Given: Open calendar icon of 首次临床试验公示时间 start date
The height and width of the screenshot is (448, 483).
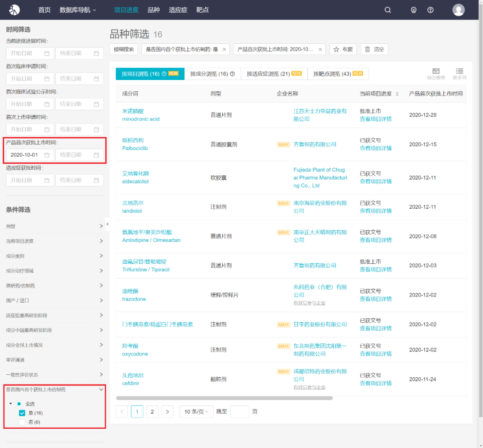Looking at the screenshot, I should pyautogui.click(x=47, y=104).
